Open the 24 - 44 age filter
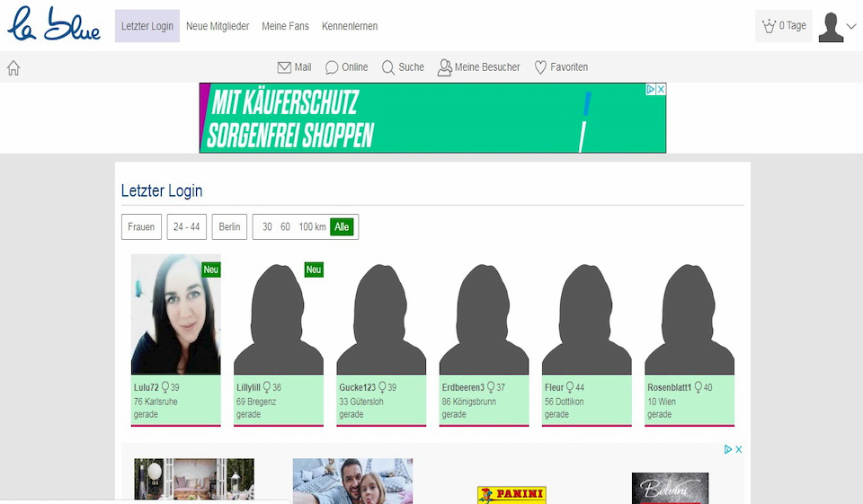The height and width of the screenshot is (504, 863). 187,227
